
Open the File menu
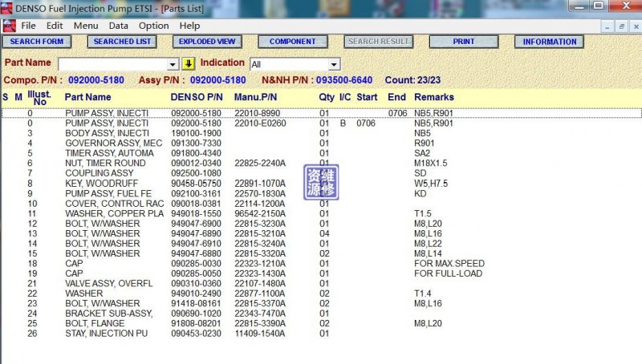coord(28,26)
